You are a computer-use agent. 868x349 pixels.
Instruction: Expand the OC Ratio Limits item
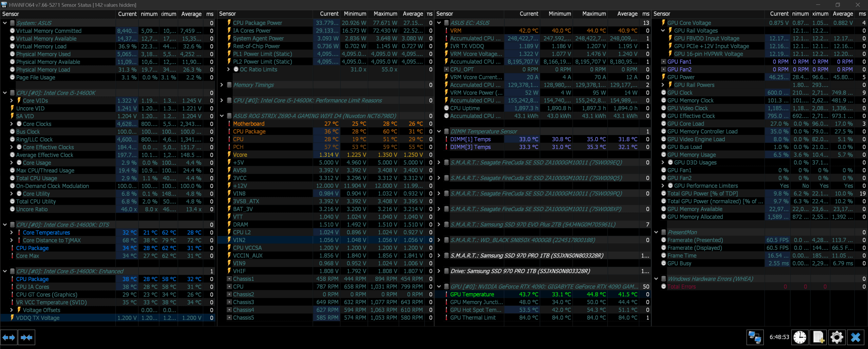(229, 69)
